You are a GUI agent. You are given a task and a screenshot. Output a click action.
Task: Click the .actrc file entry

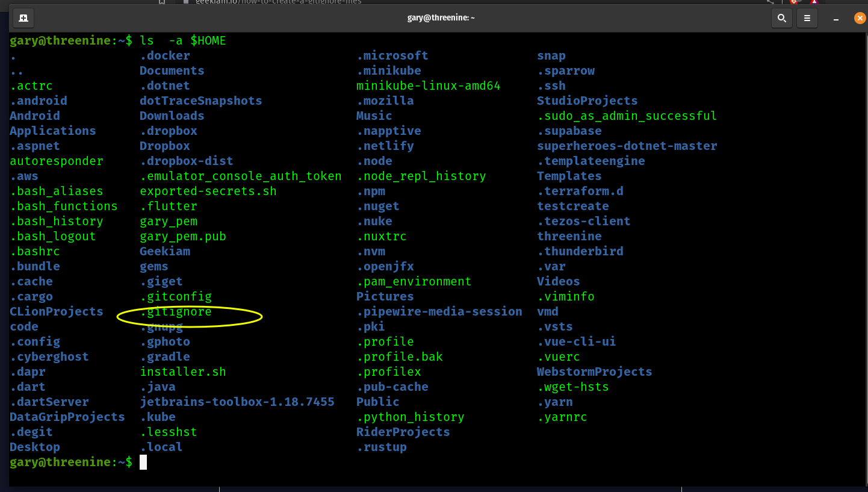[31, 86]
